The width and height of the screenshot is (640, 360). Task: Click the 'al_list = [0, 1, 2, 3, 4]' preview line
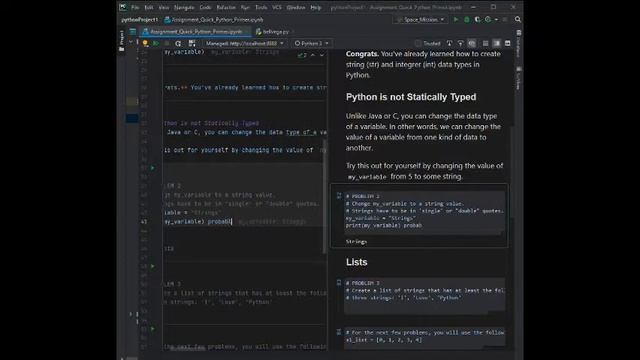click(384, 340)
